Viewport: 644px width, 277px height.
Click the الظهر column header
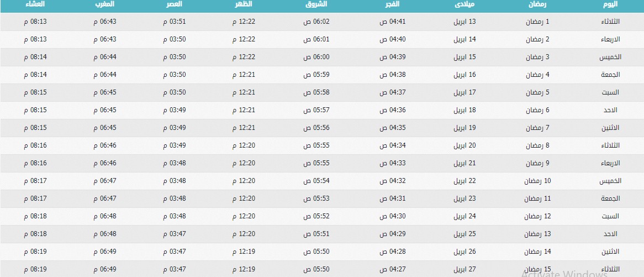(x=244, y=4)
